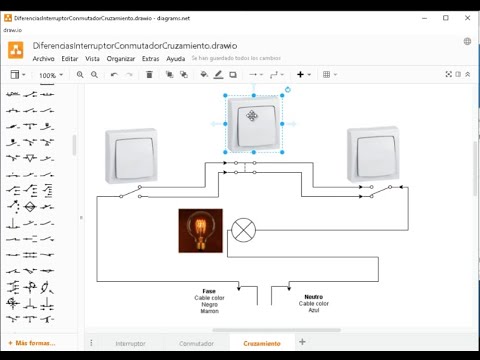The width and height of the screenshot is (480, 360).
Task: Bring selection to front icon
Action: [170, 75]
